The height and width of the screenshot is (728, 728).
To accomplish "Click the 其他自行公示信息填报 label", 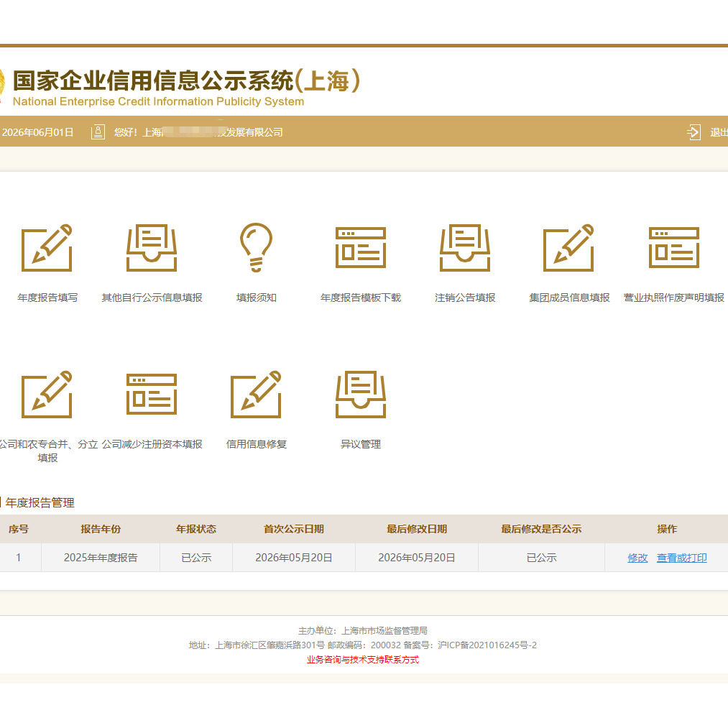I will click(x=152, y=298).
